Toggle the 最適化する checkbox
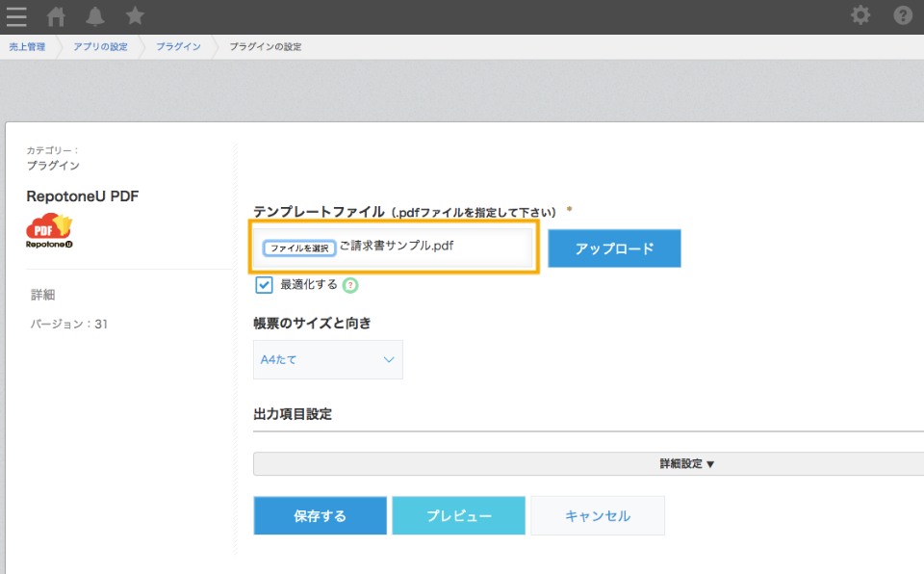 point(264,285)
